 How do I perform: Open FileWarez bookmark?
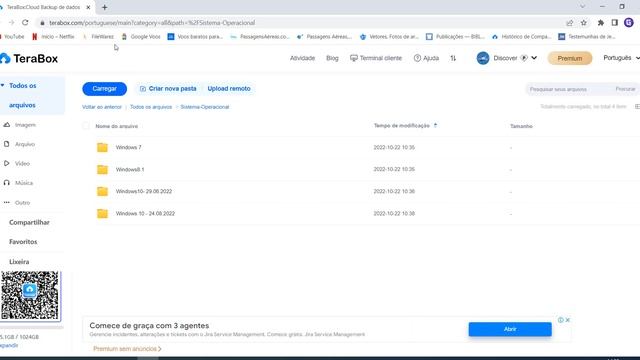[x=98, y=37]
